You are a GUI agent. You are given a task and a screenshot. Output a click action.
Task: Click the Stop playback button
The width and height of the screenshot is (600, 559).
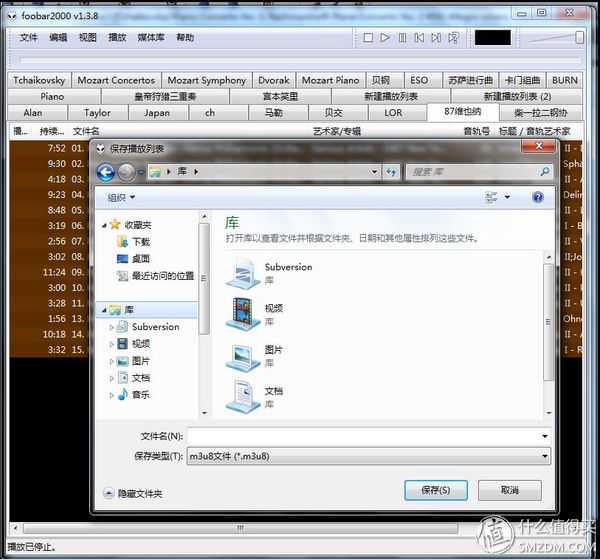(x=368, y=38)
